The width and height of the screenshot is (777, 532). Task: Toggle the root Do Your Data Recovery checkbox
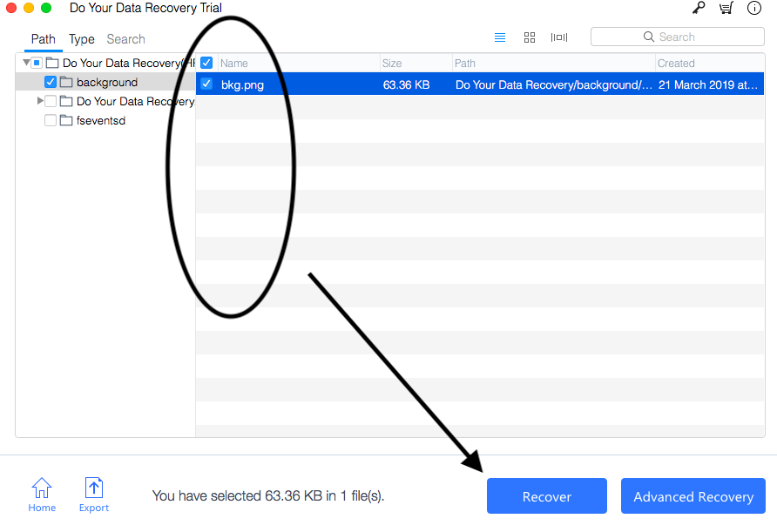(x=37, y=63)
